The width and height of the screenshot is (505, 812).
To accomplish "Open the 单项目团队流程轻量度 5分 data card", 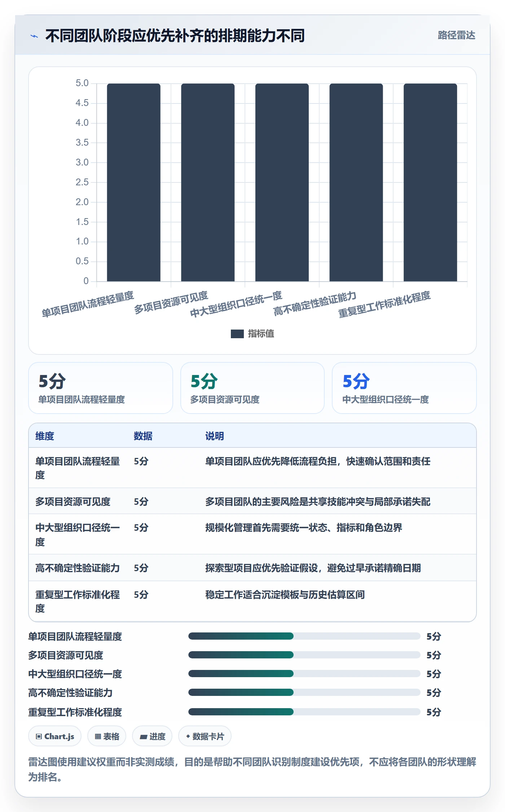I will point(101,388).
